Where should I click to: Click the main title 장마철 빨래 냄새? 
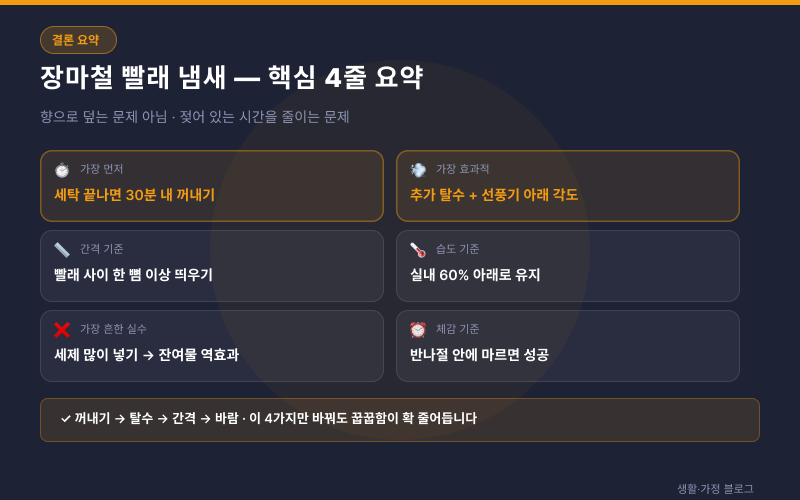pyautogui.click(x=133, y=78)
